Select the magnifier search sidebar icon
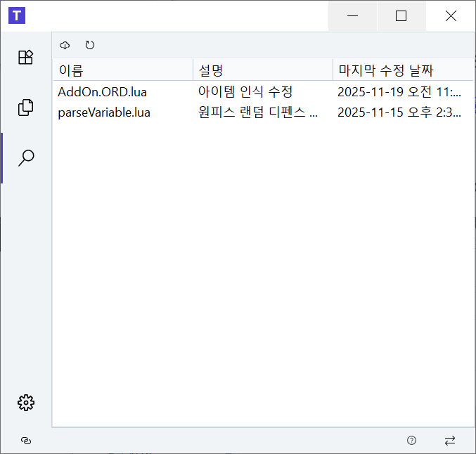Image resolution: width=476 pixels, height=454 pixels. point(26,158)
